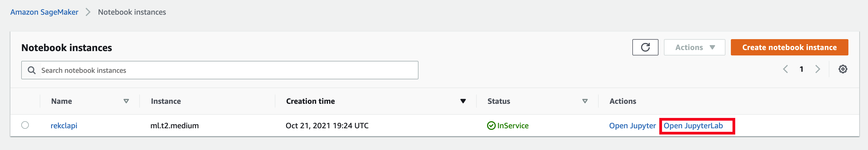The width and height of the screenshot is (868, 150).
Task: Sort by Creation time arrow
Action: tap(463, 101)
